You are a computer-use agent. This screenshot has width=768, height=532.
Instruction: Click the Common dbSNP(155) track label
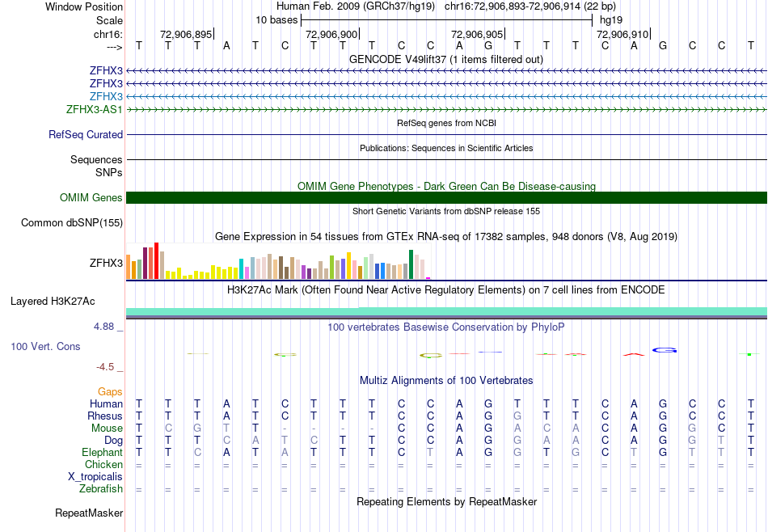(72, 223)
